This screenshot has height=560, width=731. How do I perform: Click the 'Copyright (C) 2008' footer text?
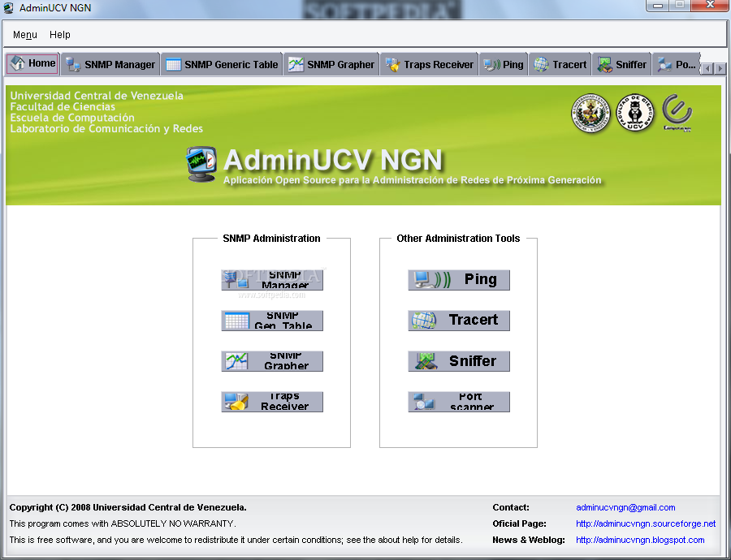(x=128, y=507)
